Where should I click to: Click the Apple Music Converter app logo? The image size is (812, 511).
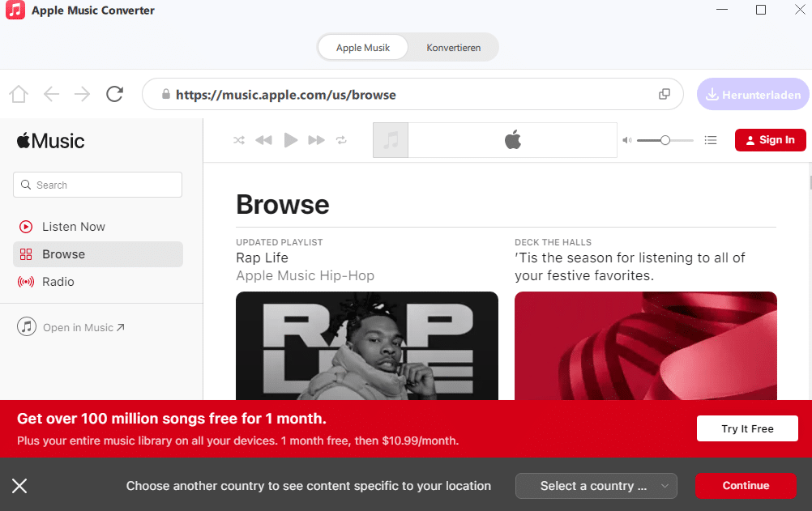(15, 10)
